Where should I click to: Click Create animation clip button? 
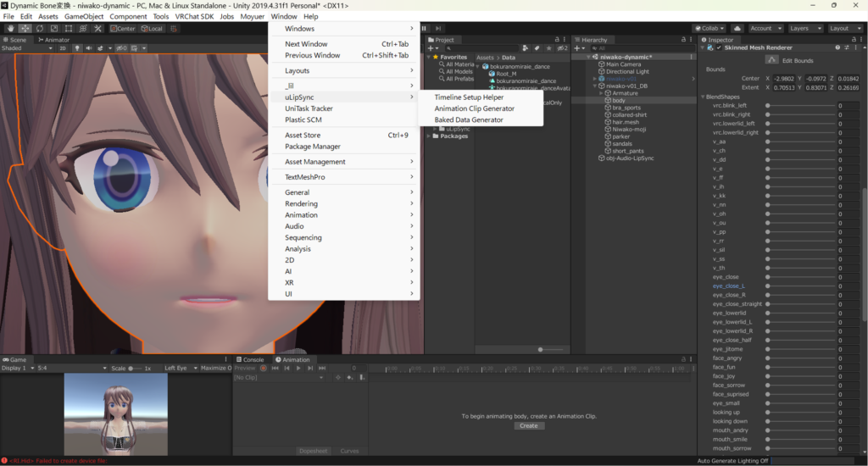click(528, 425)
